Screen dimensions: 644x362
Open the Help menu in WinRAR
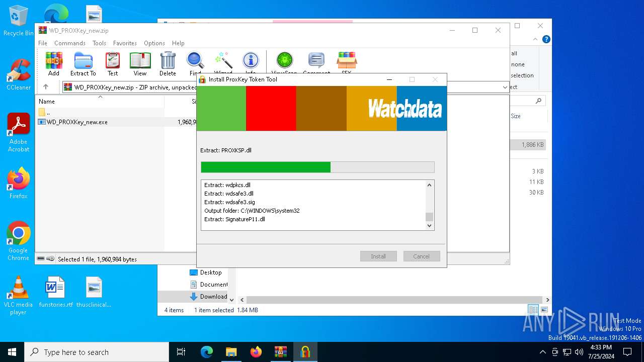pos(178,43)
